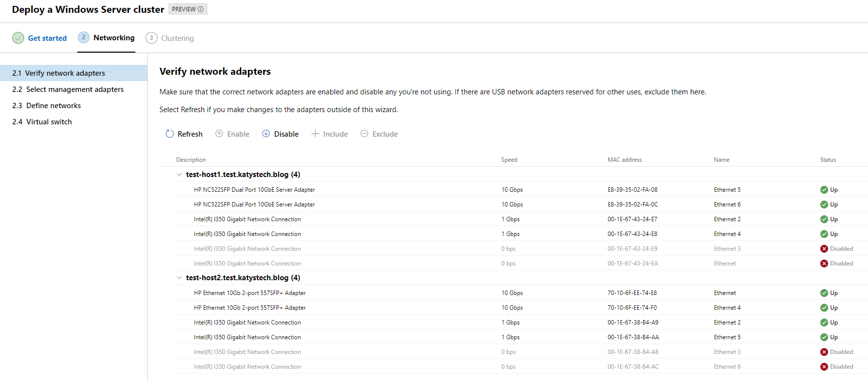Viewport: 868px width, 381px height.
Task: Sort by the Speed column header
Action: (x=509, y=160)
